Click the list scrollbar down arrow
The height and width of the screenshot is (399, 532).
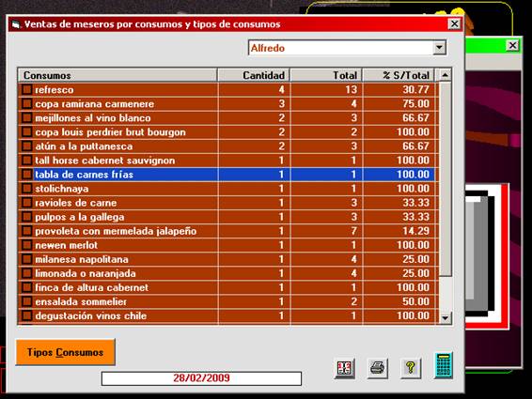[x=445, y=318]
